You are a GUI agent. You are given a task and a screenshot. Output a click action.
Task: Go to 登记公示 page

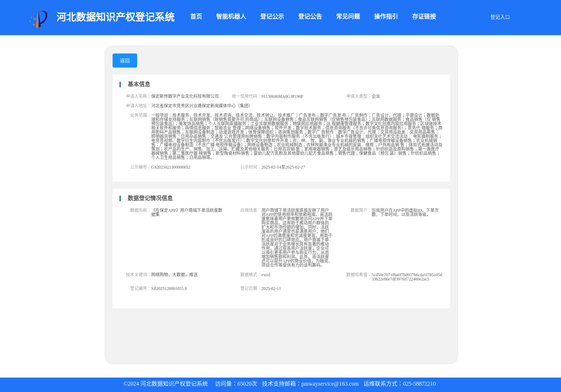pyautogui.click(x=272, y=17)
